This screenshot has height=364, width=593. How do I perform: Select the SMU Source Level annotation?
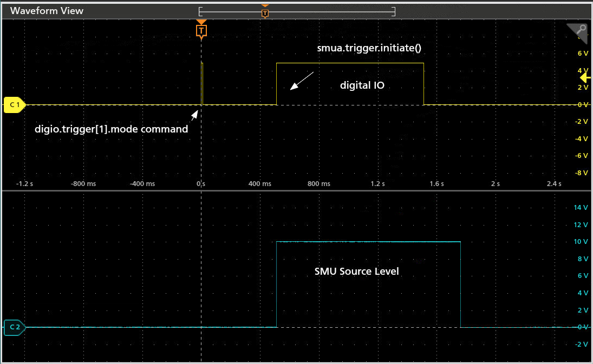[356, 271]
